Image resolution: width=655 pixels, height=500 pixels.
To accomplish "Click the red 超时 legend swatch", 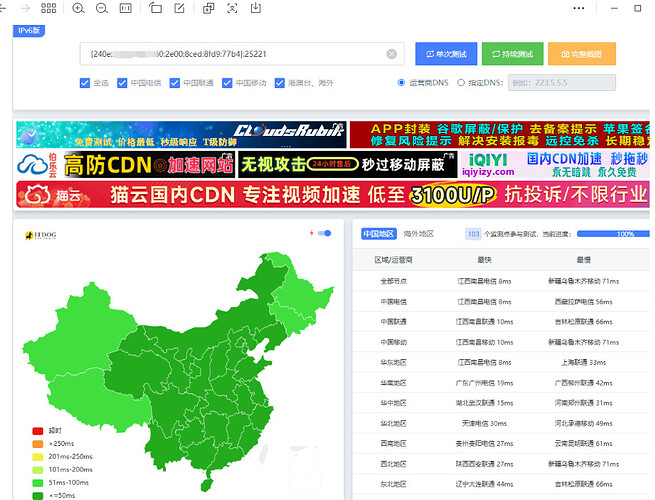I will [38, 431].
